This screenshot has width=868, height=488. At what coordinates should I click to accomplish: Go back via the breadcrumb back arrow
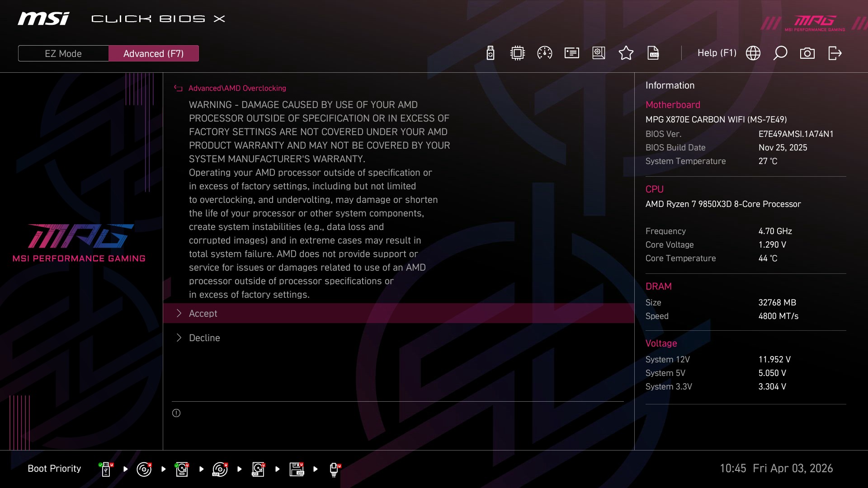(178, 89)
